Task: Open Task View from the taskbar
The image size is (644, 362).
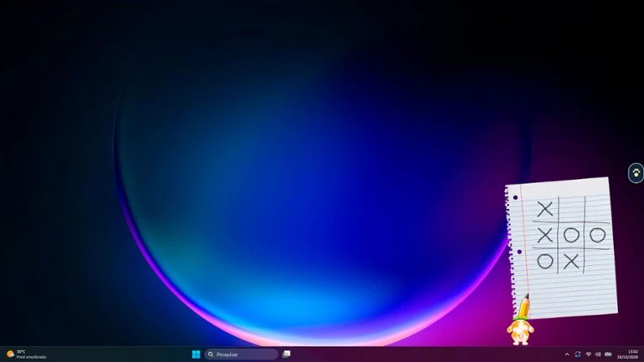Action: click(x=287, y=354)
